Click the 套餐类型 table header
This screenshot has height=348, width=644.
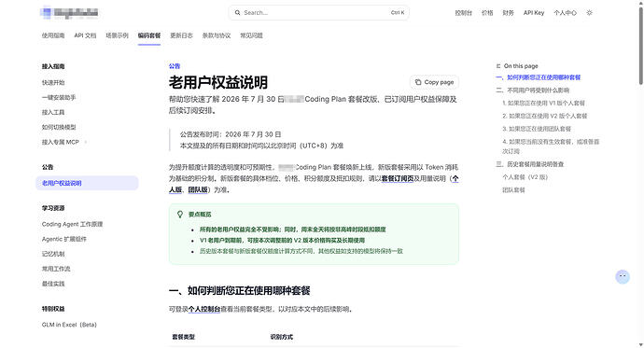(x=183, y=337)
